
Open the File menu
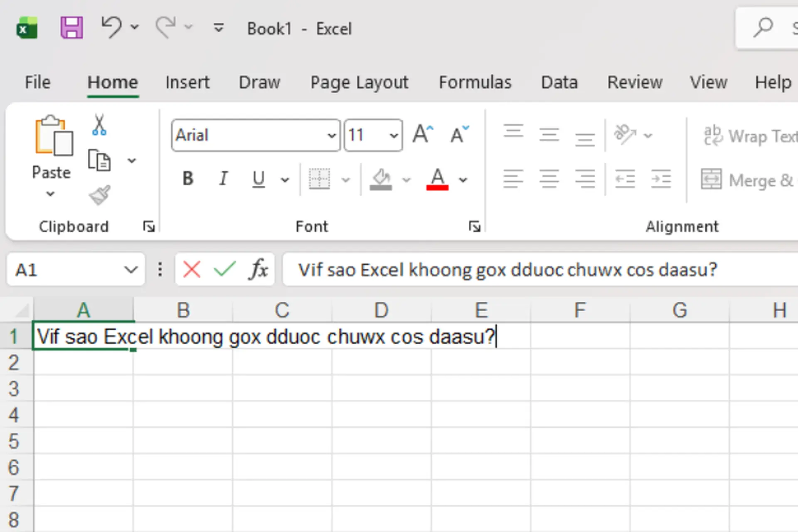click(x=37, y=82)
